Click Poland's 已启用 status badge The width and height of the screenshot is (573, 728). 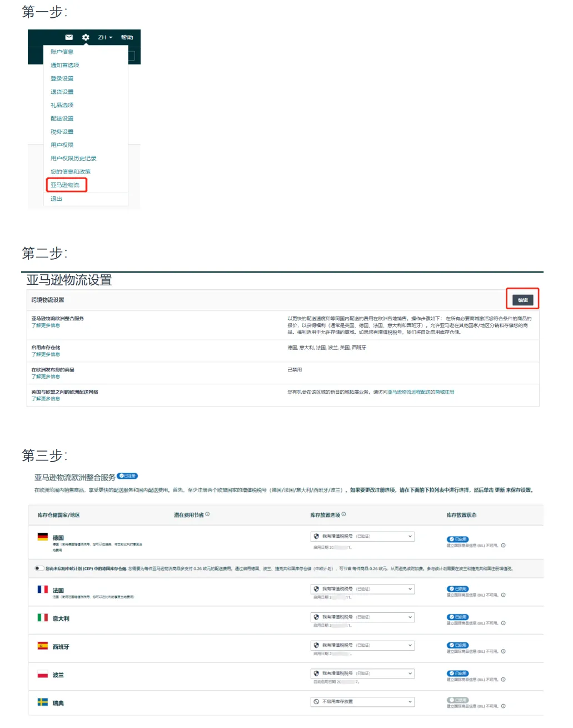coord(458,673)
